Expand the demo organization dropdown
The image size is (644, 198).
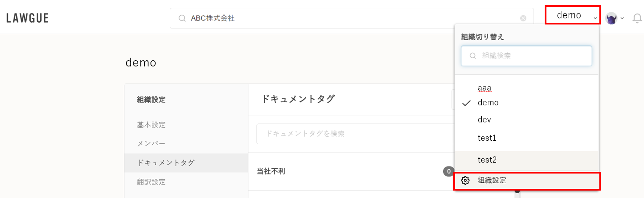pos(573,15)
